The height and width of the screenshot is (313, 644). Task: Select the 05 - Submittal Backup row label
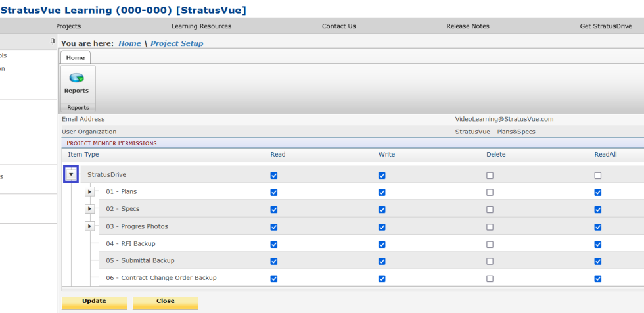140,260
